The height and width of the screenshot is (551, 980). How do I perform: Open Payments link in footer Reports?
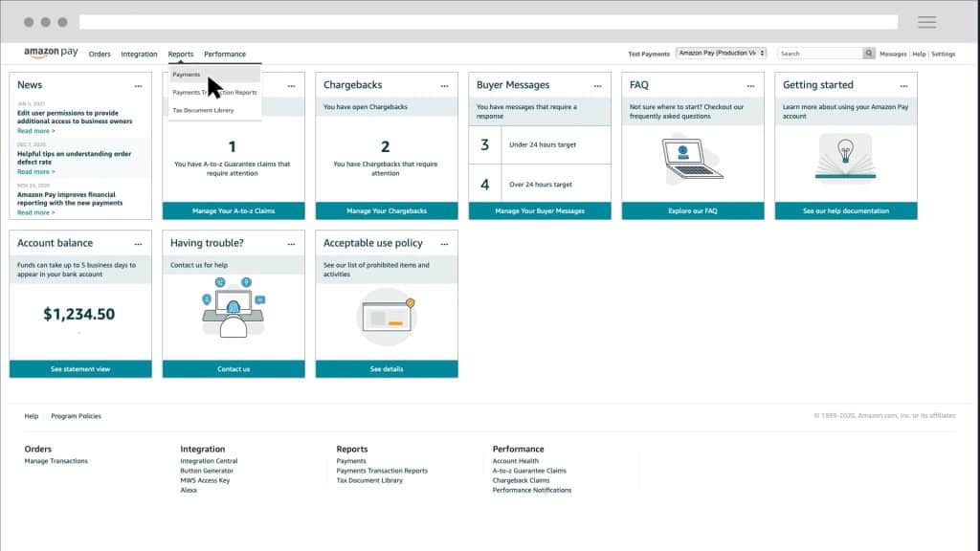350,461
